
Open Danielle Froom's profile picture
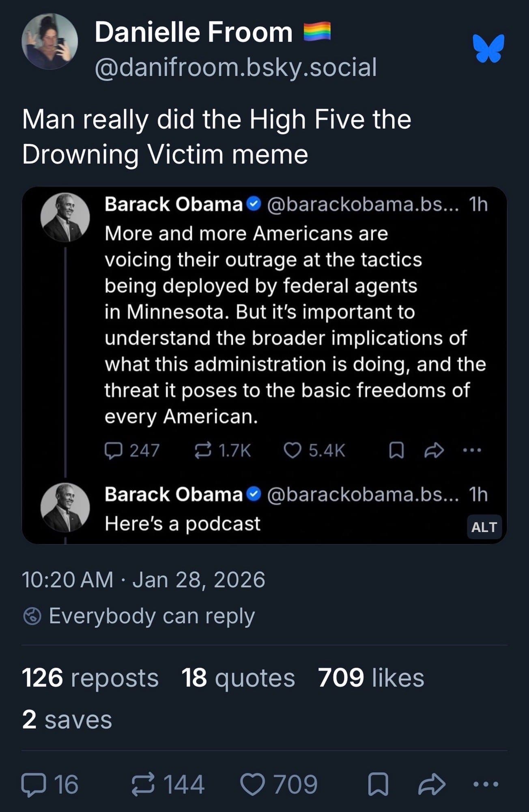49,41
